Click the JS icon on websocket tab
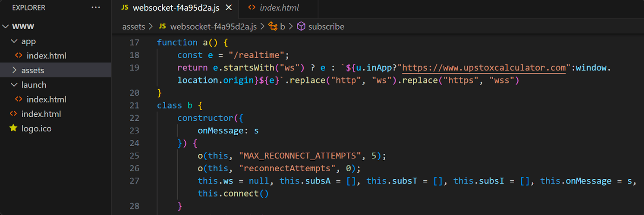Viewport: 644px width, 215px height. tap(124, 8)
